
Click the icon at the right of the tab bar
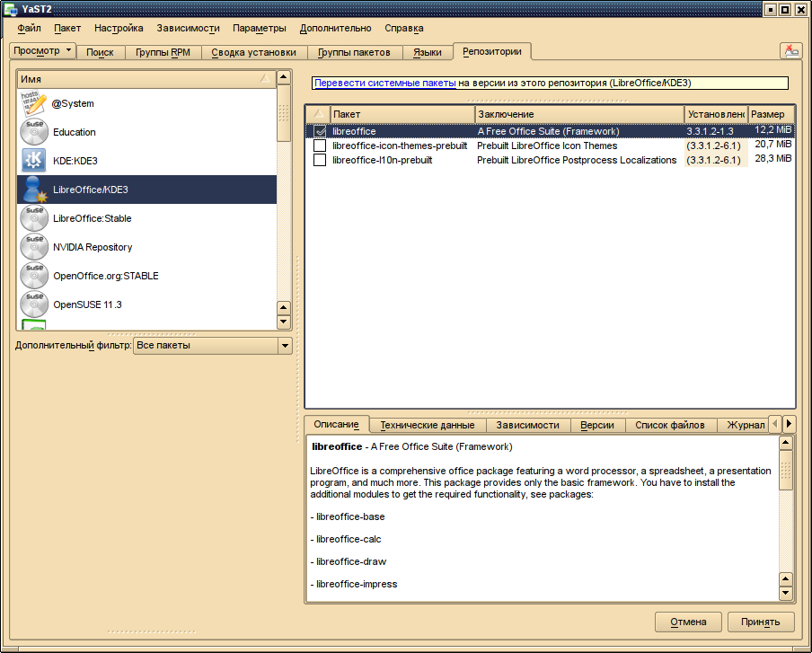pyautogui.click(x=791, y=51)
